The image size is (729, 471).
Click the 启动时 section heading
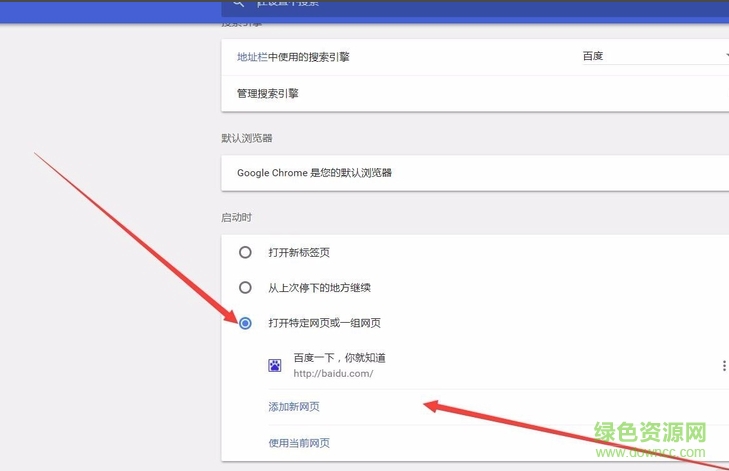pos(236,217)
